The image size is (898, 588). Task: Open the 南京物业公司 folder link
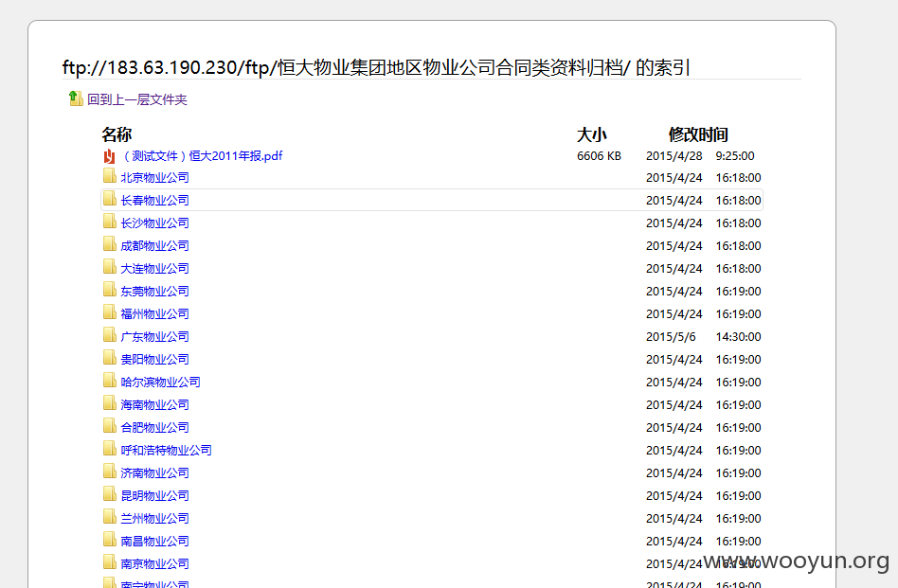point(154,563)
